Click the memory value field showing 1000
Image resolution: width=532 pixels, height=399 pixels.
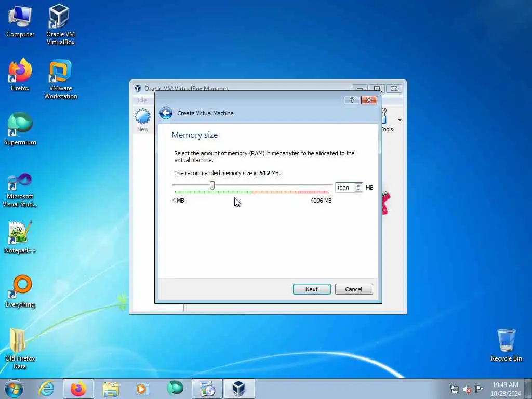pos(345,188)
